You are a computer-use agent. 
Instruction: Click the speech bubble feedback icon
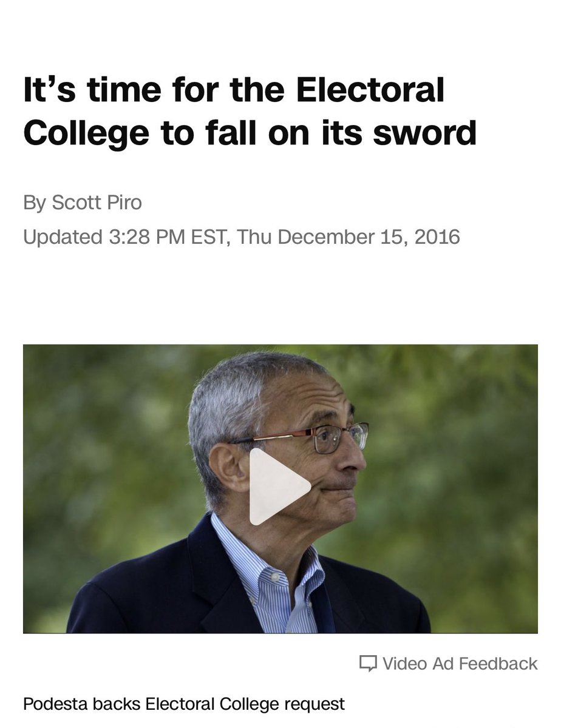[x=368, y=664]
